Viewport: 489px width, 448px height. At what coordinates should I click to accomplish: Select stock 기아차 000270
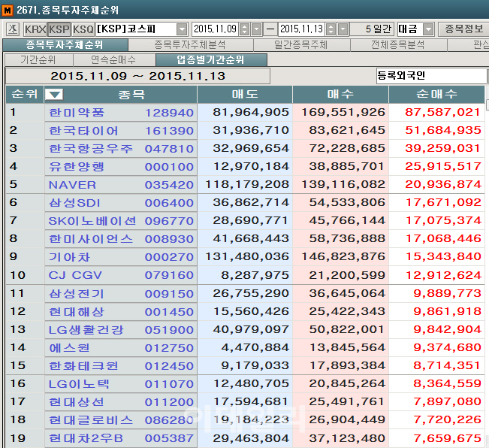[x=121, y=257]
